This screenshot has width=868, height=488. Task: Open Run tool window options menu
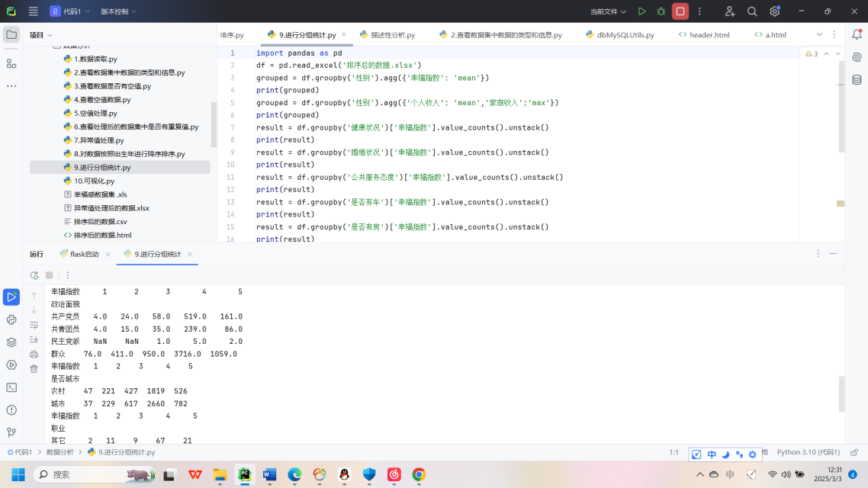coord(818,253)
